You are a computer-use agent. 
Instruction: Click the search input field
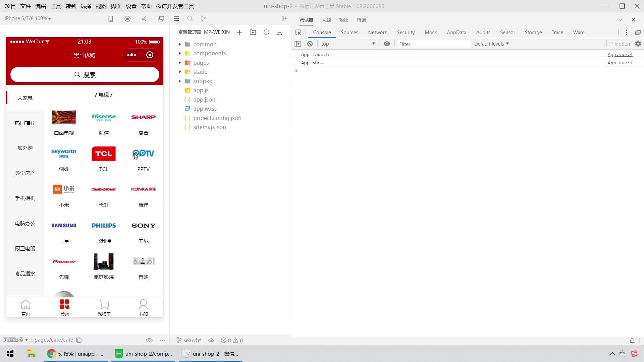click(x=85, y=74)
